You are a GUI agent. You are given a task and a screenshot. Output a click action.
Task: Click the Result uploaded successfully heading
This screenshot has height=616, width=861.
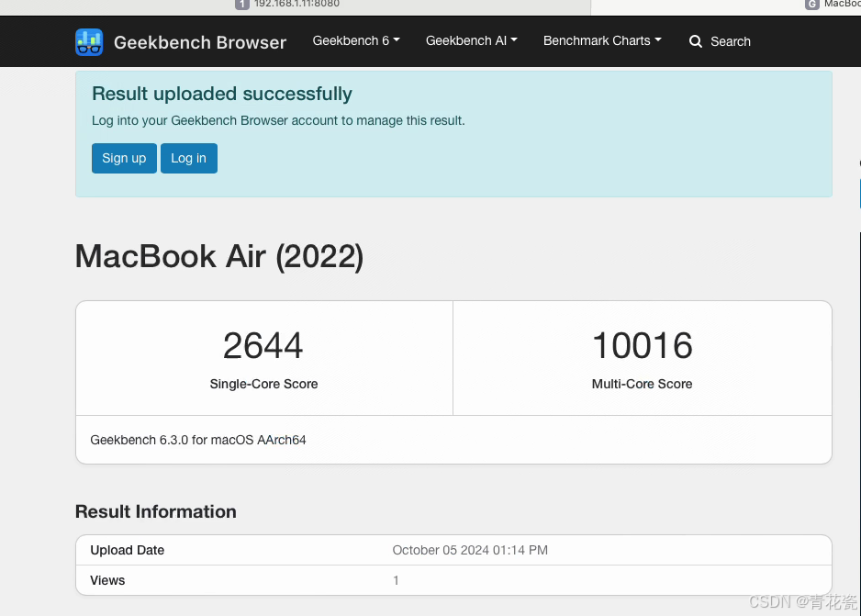point(222,94)
